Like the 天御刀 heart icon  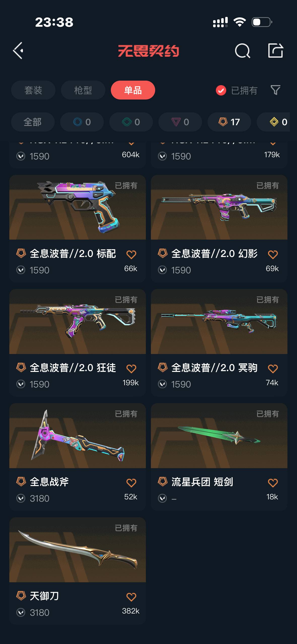click(131, 597)
